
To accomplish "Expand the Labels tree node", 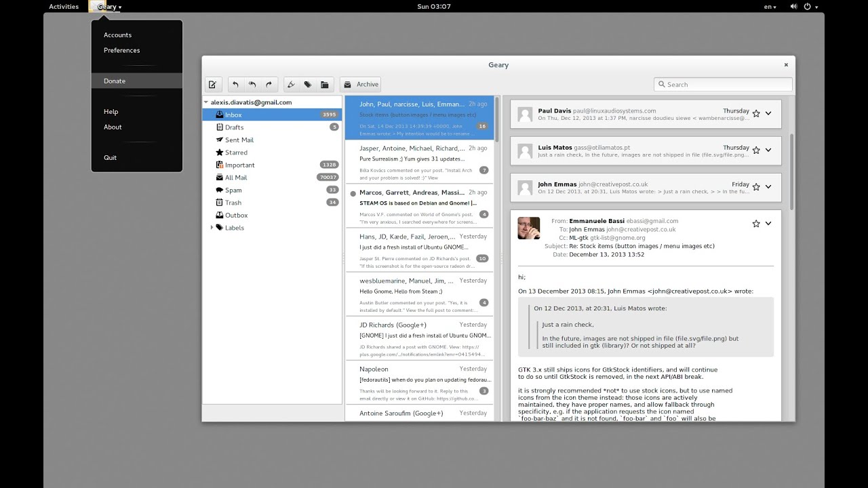I will (212, 228).
